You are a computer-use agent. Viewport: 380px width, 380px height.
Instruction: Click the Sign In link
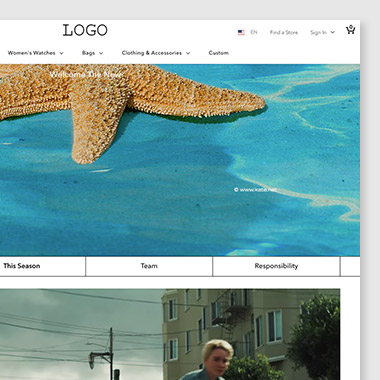[318, 32]
